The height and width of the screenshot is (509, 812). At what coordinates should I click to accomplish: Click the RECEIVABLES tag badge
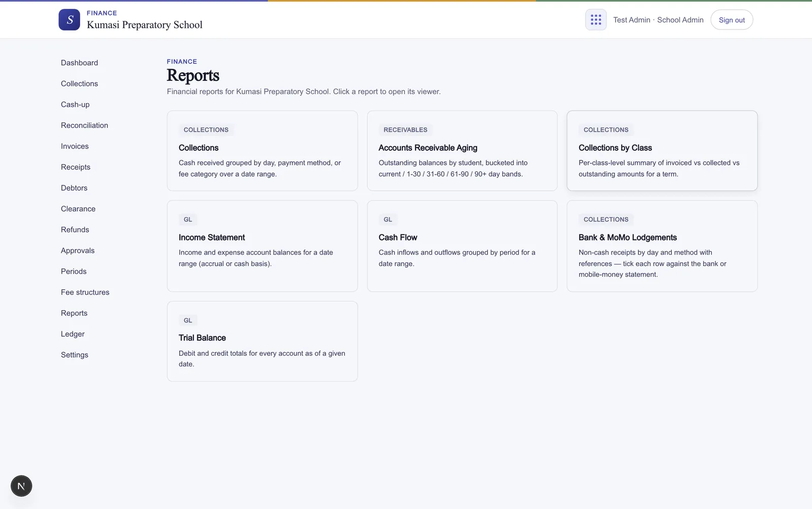(405, 130)
